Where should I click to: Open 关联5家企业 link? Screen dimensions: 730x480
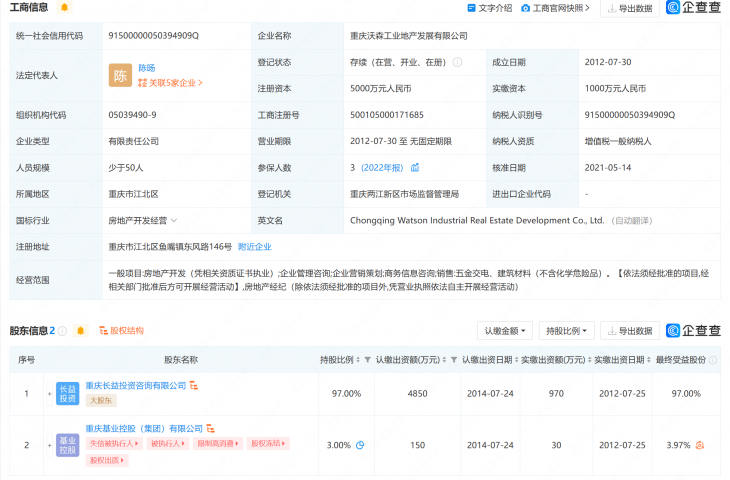point(170,83)
